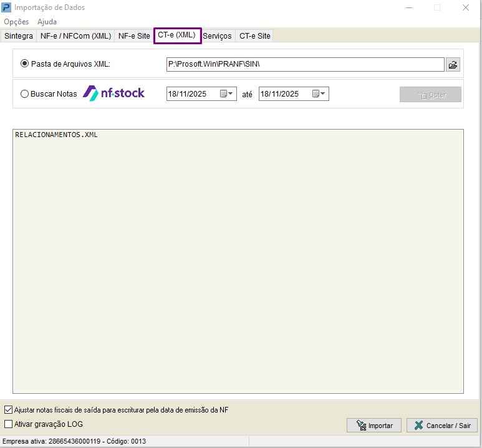Open the Ajuda menu

47,22
